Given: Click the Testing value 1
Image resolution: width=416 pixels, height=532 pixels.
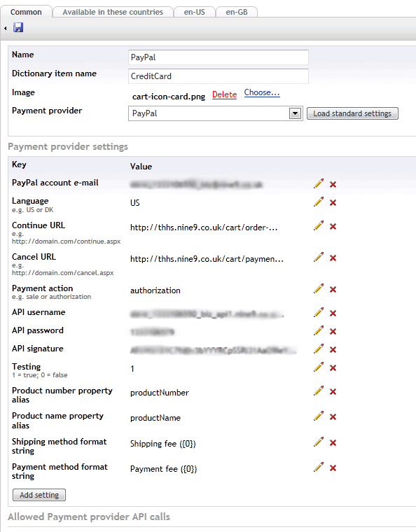Looking at the screenshot, I should coord(132,368).
